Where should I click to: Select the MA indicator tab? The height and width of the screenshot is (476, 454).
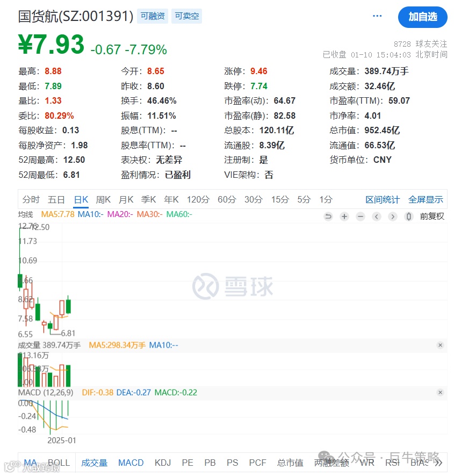point(30,463)
